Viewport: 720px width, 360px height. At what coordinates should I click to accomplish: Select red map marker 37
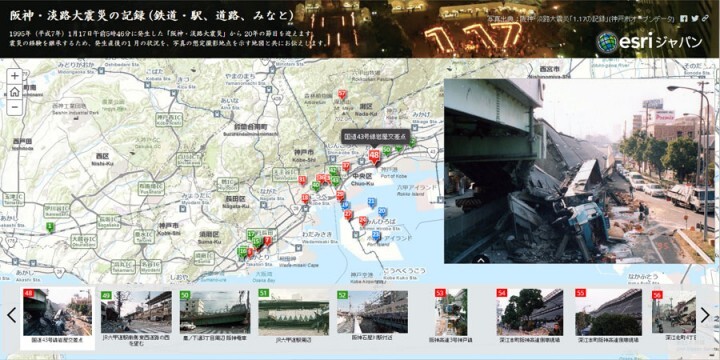click(x=346, y=166)
